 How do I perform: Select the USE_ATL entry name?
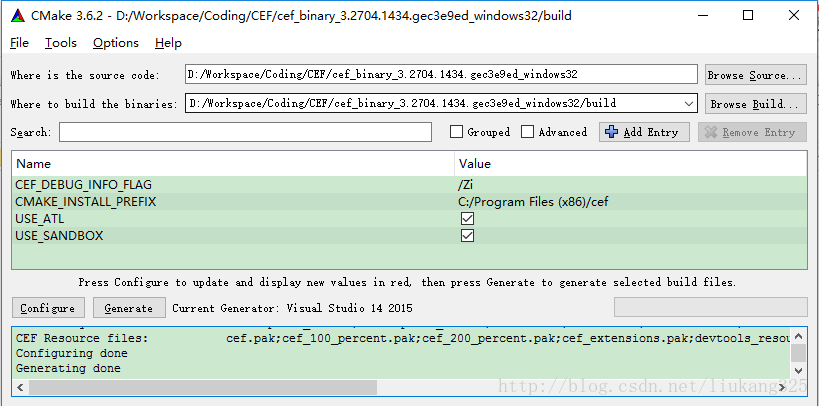pyautogui.click(x=40, y=218)
